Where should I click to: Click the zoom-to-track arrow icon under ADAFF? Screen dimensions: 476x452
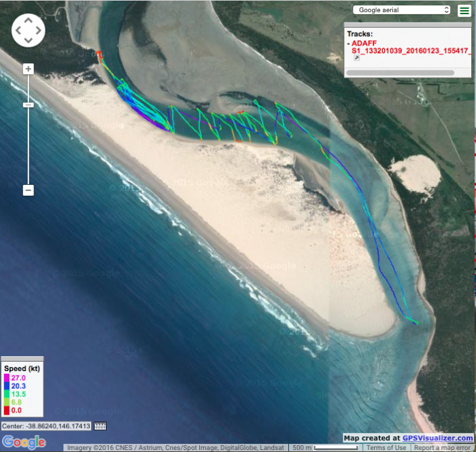(356, 58)
